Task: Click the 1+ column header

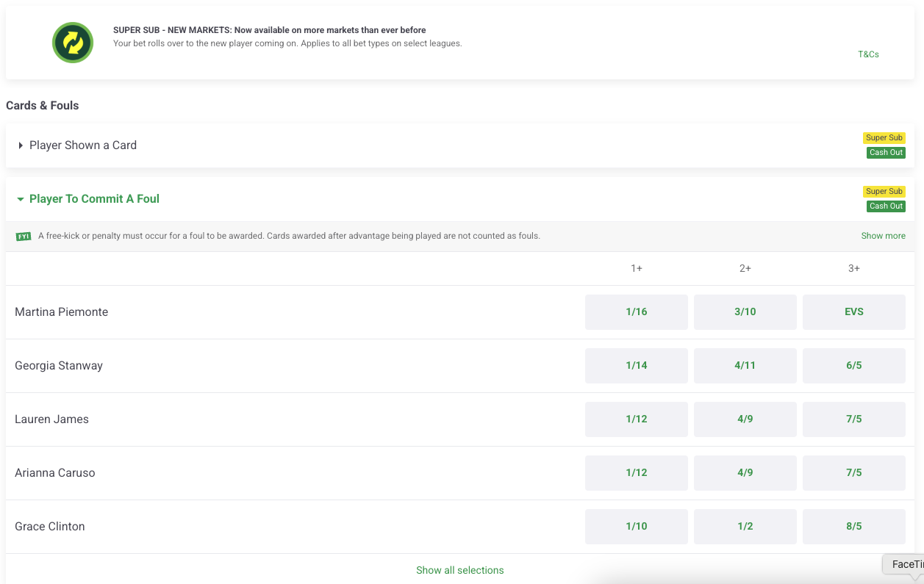Action: pyautogui.click(x=637, y=269)
